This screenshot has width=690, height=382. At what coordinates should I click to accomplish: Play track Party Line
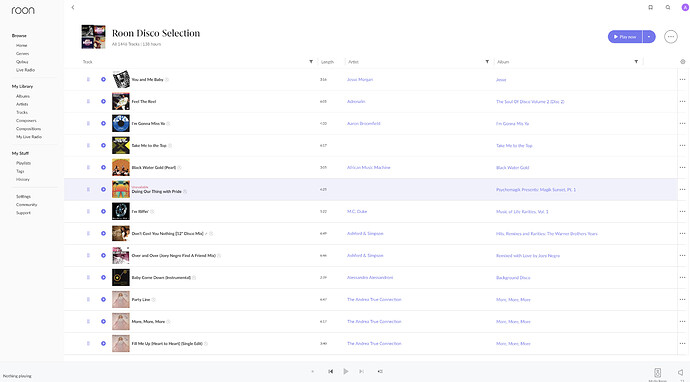tap(103, 300)
